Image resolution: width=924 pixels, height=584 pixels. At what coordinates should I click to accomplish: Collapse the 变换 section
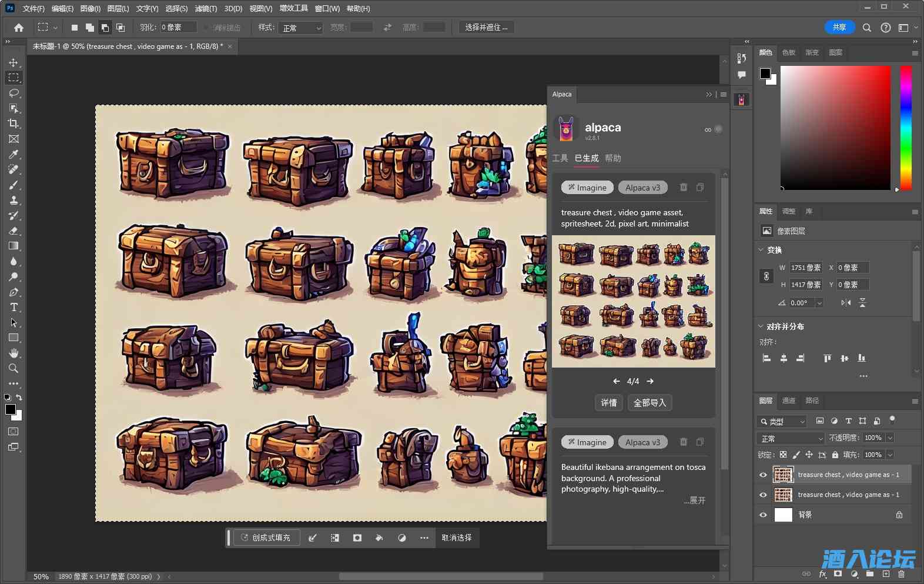coord(761,250)
